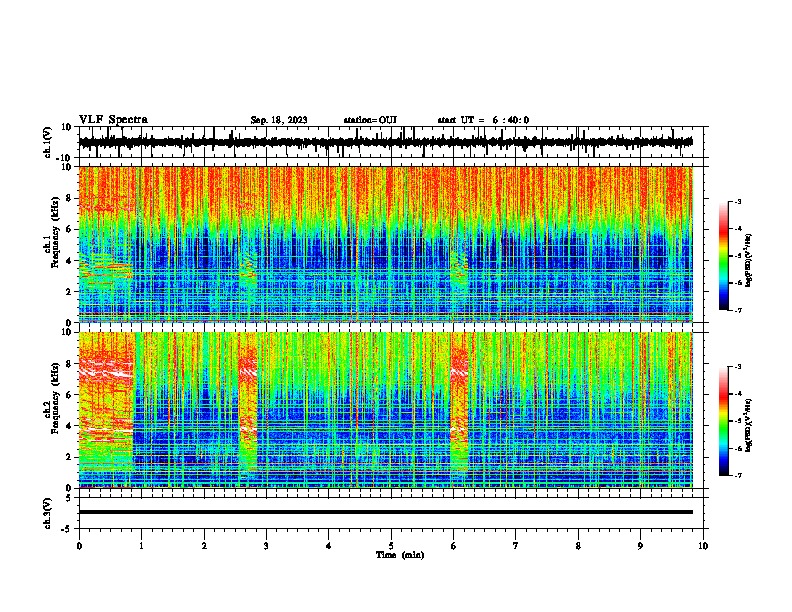
Task: Click the ch.1 voltage waveform trace
Action: pyautogui.click(x=385, y=142)
